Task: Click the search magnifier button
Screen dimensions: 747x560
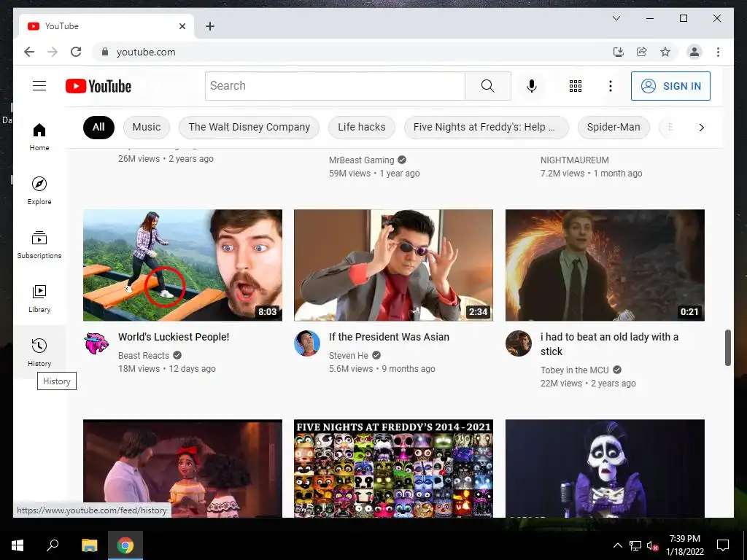Action: point(488,86)
